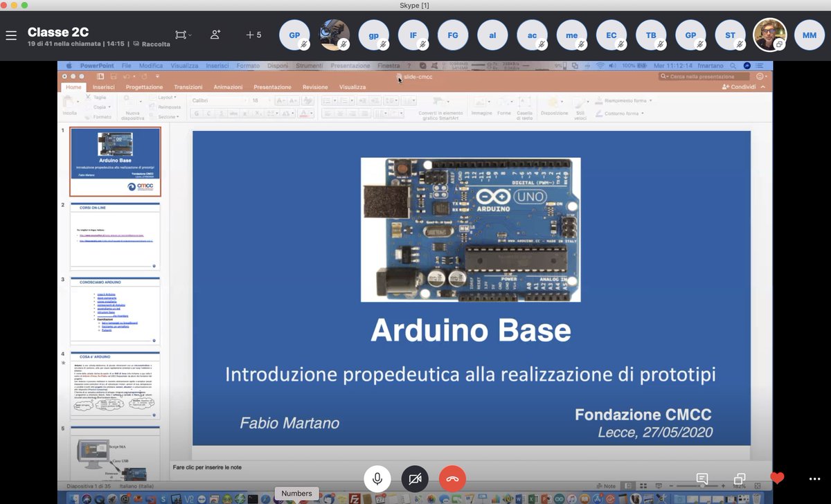
Task: Open the call chat panel icon
Action: [x=702, y=478]
